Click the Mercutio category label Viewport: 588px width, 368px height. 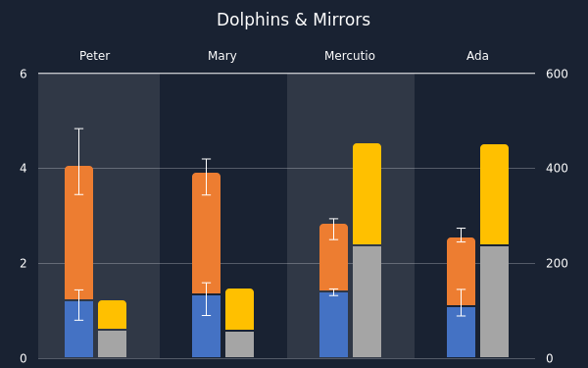[x=350, y=56]
